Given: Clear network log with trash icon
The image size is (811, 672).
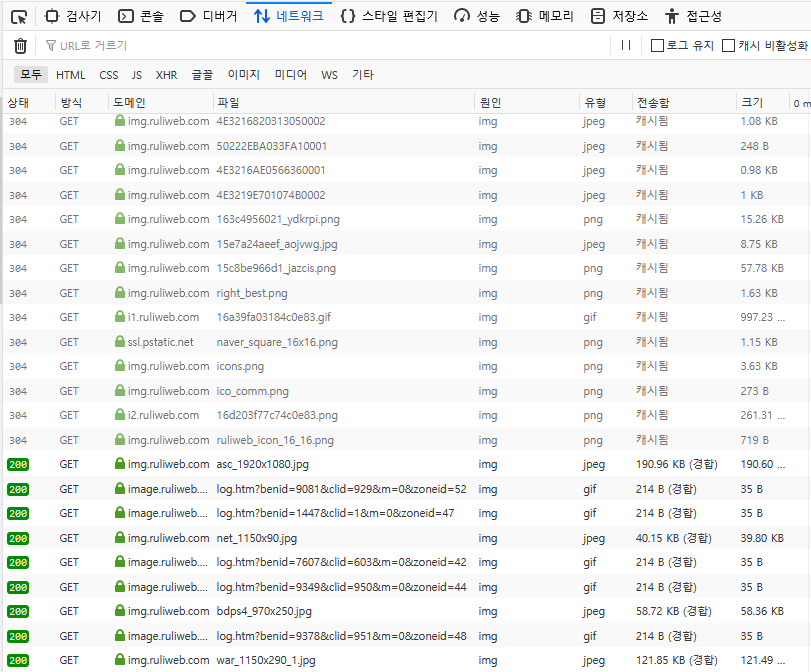Looking at the screenshot, I should point(20,45).
